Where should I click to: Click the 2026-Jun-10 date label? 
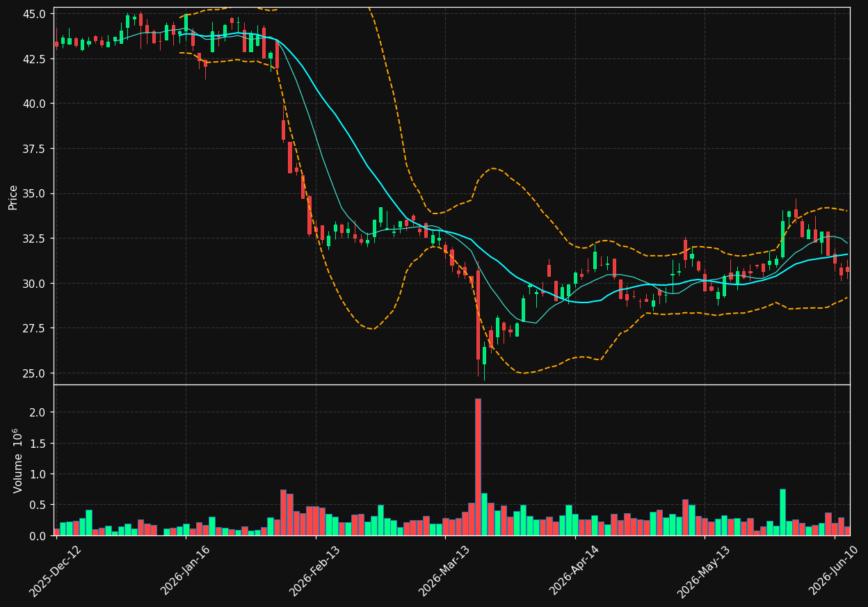coord(835,571)
